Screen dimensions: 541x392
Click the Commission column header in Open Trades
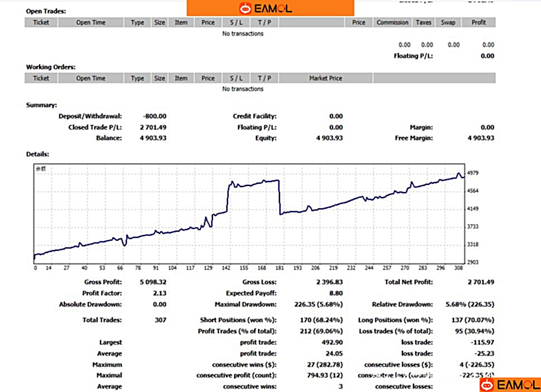pos(392,23)
